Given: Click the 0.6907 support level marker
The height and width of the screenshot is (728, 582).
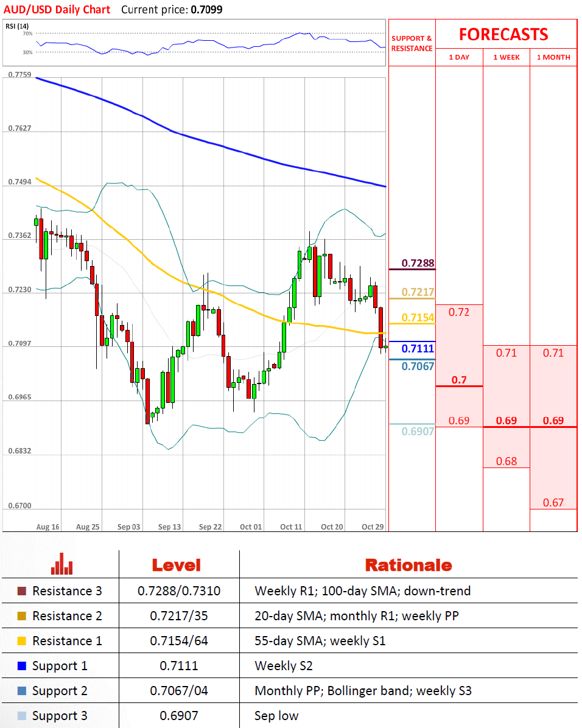Looking at the screenshot, I should coord(418,432).
